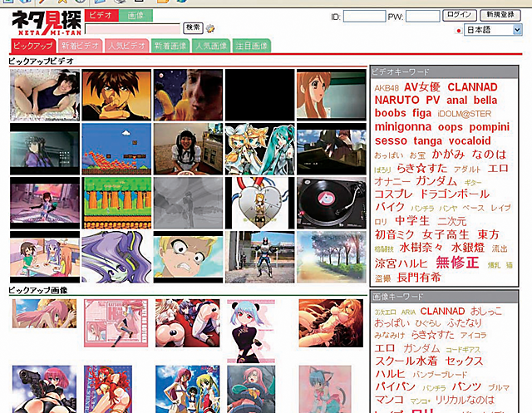Click the settings gear icon beside search
The image size is (532, 413).
point(210,28)
